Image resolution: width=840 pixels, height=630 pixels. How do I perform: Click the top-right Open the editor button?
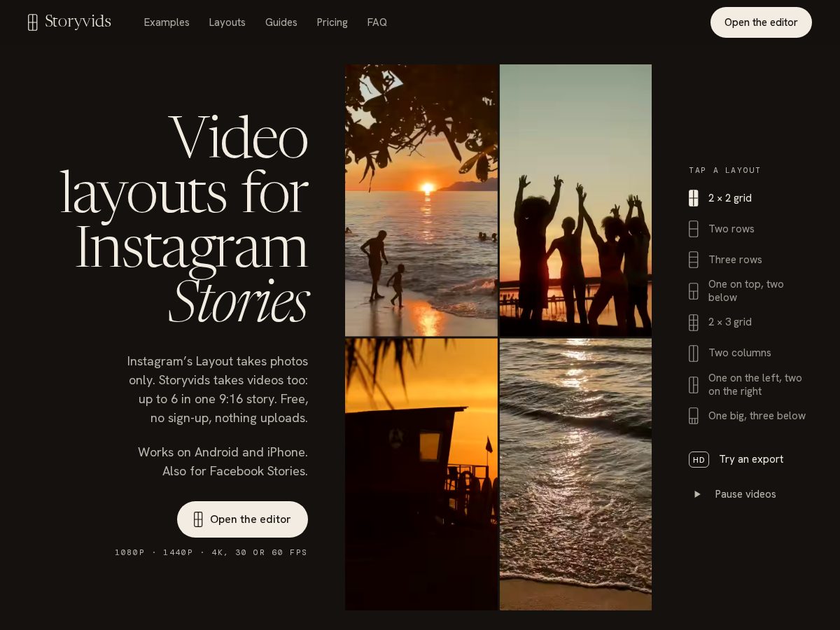(x=761, y=22)
